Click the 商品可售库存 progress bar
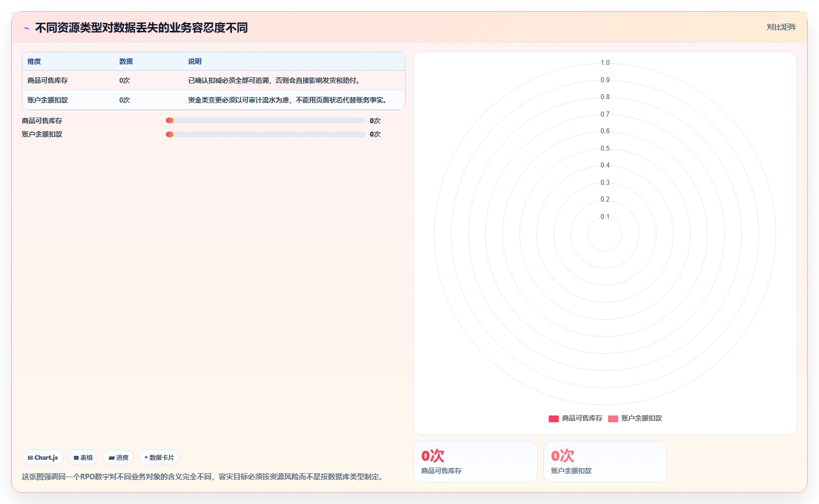 [265, 120]
